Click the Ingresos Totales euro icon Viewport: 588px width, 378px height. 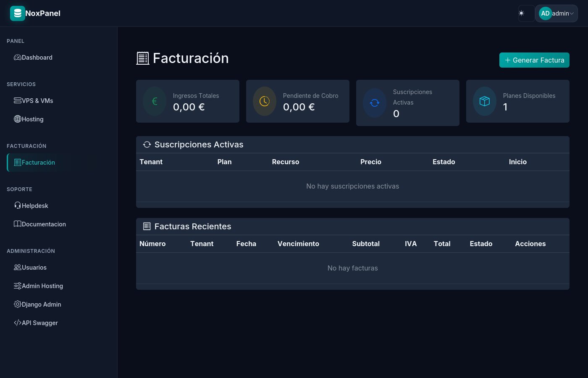click(155, 101)
